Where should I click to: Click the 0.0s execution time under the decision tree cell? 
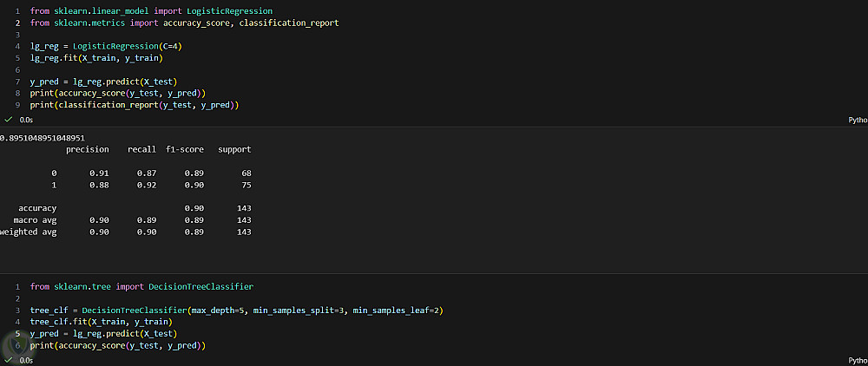coord(26,360)
